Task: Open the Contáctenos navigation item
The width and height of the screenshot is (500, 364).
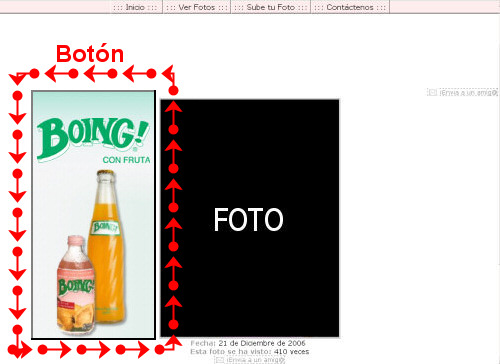Action: click(350, 7)
